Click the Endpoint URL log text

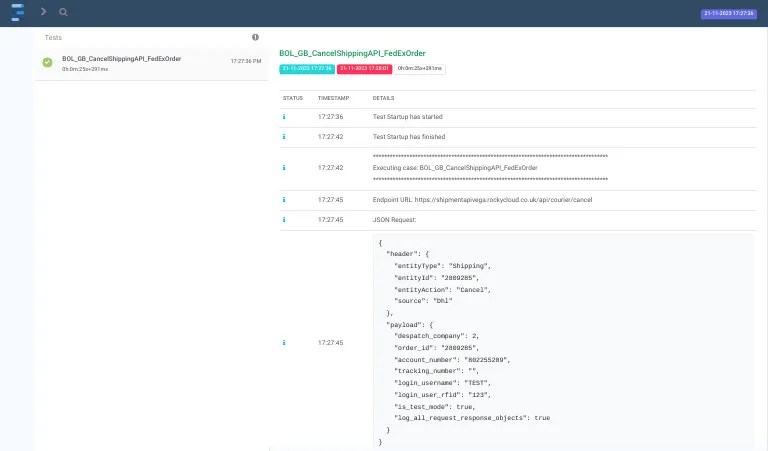(x=482, y=200)
